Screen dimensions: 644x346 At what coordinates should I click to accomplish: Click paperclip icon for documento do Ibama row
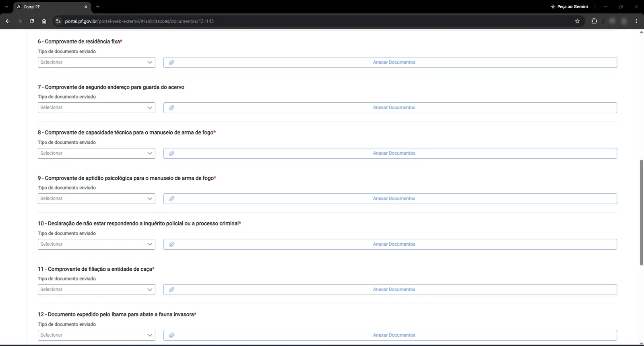click(171, 335)
